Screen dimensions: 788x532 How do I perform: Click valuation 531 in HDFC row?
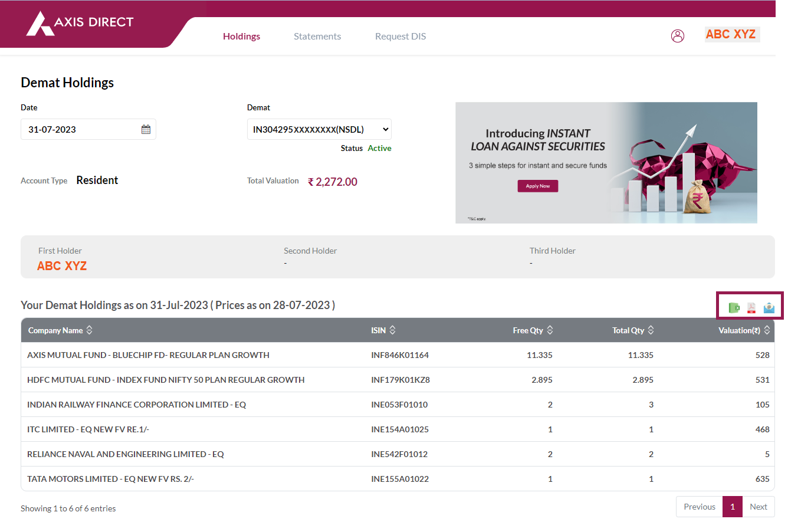point(762,380)
